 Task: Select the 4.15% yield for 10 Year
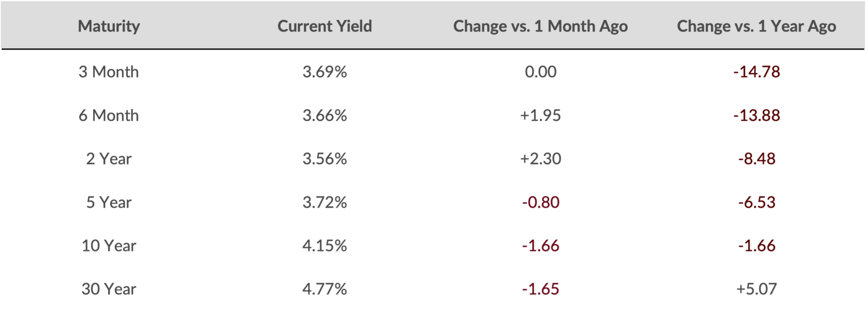tap(325, 246)
